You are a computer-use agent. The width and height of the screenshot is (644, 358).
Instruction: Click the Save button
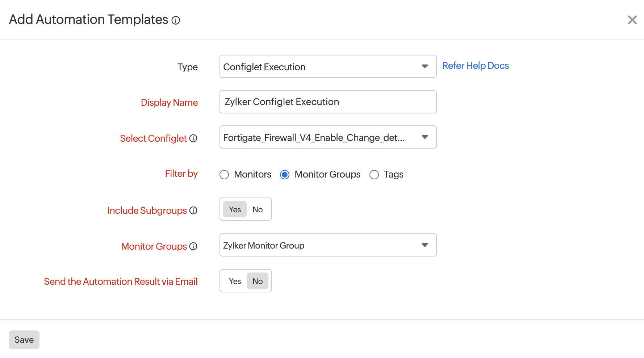[x=24, y=340]
